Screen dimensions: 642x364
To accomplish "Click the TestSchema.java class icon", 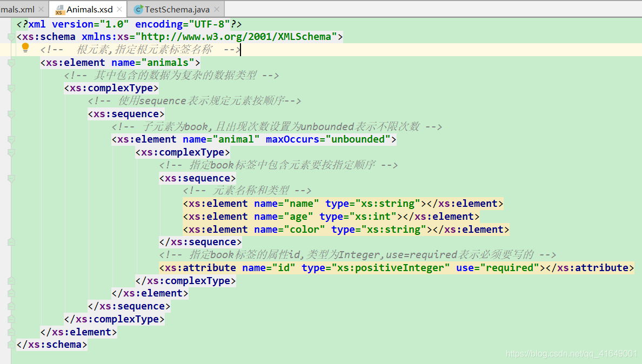I will [x=138, y=9].
